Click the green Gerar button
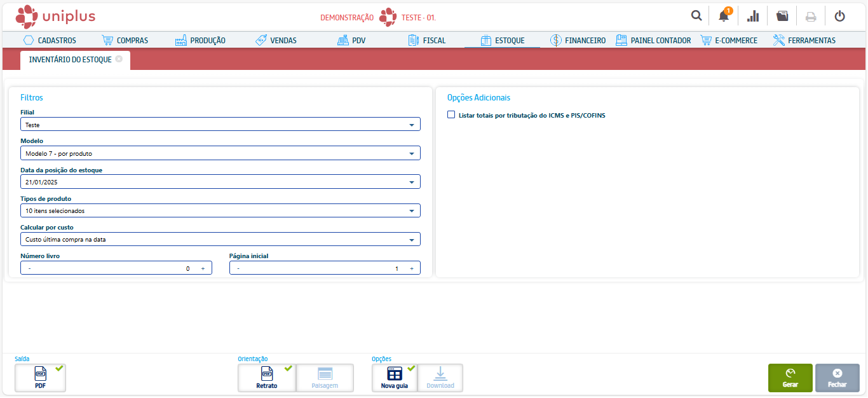 (790, 378)
